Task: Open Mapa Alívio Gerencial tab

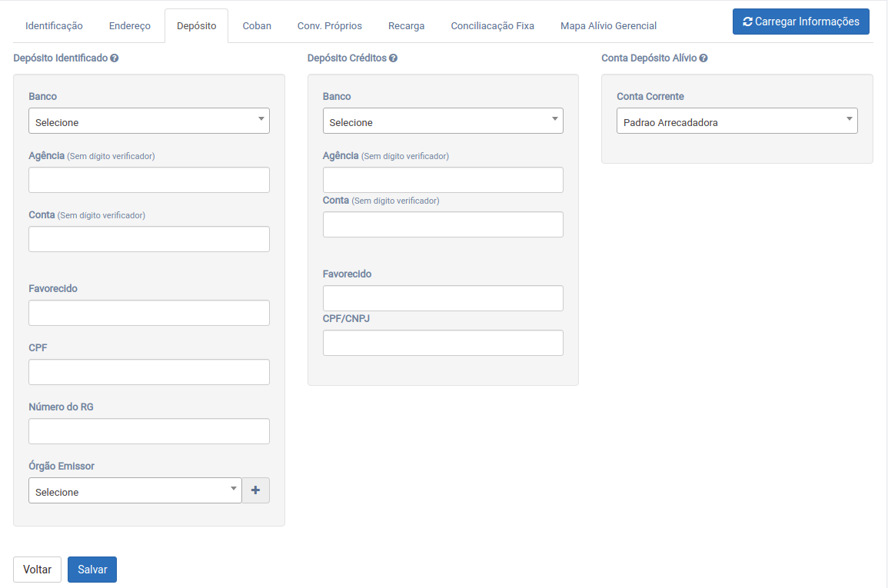Action: click(608, 26)
